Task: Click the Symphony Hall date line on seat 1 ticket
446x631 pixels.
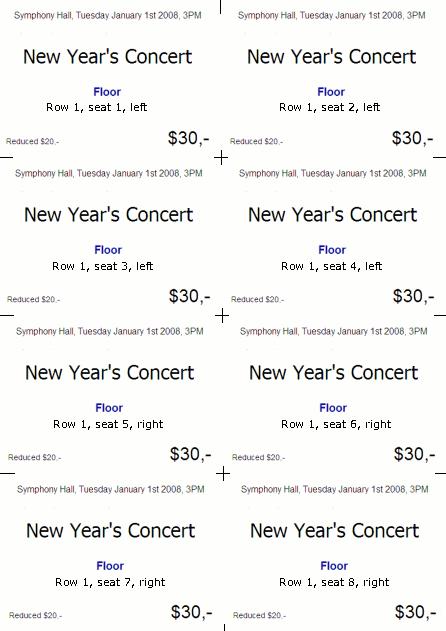Action: tap(107, 15)
